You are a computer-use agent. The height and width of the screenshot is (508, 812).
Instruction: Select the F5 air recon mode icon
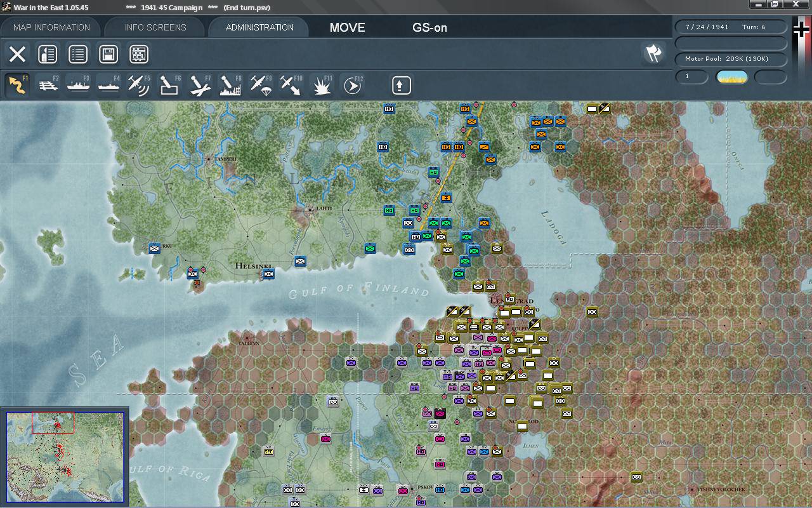140,85
